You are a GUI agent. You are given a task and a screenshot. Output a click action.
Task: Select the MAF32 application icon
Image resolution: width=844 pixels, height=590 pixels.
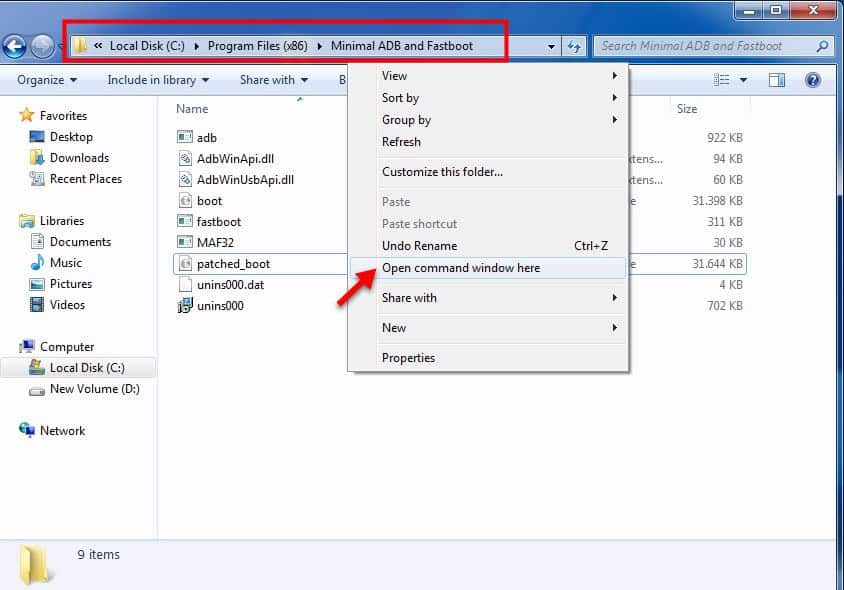tap(185, 242)
